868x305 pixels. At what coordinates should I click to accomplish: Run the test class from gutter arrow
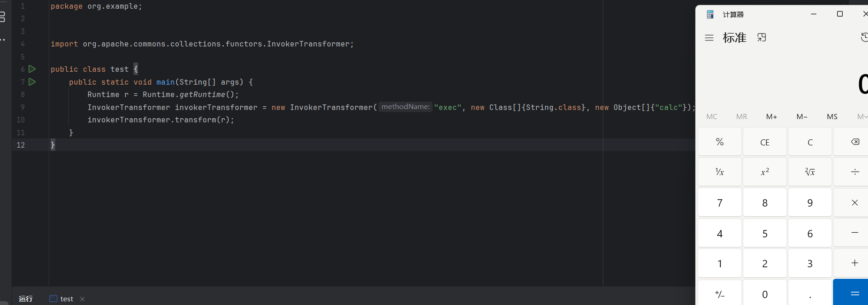point(32,69)
